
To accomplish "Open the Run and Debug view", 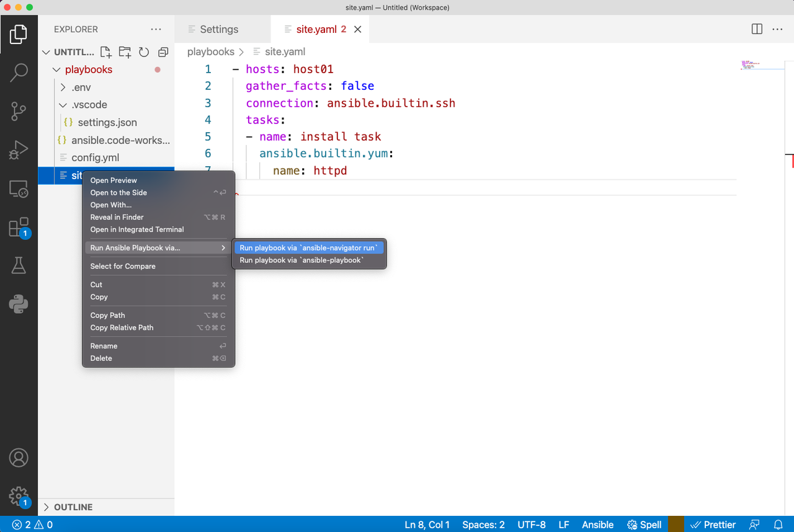I will click(19, 149).
